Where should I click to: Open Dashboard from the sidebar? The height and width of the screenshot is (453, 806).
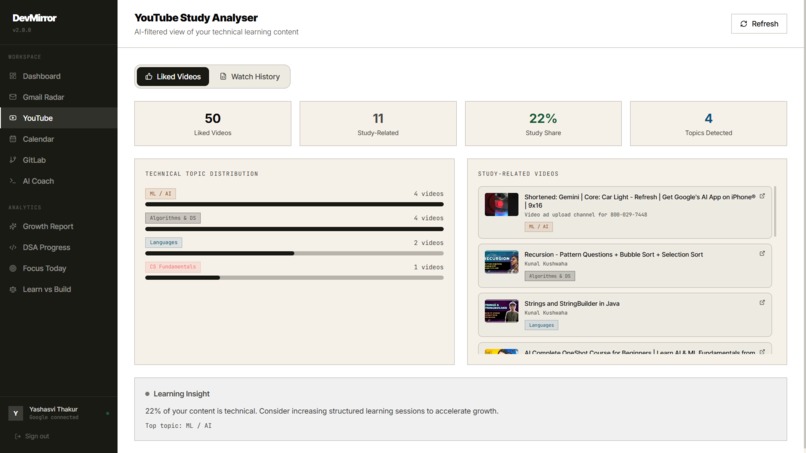(59, 76)
